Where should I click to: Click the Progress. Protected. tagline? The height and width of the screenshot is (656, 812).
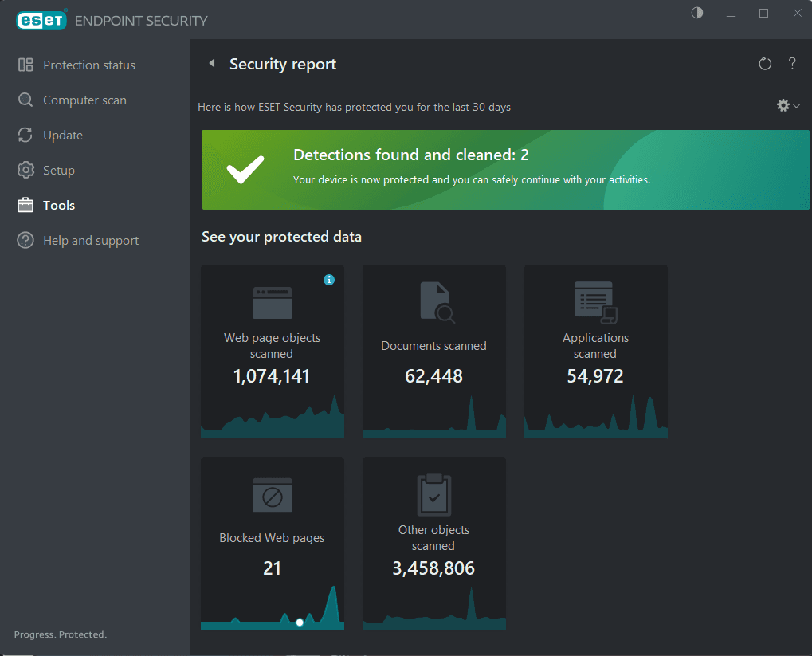[60, 634]
